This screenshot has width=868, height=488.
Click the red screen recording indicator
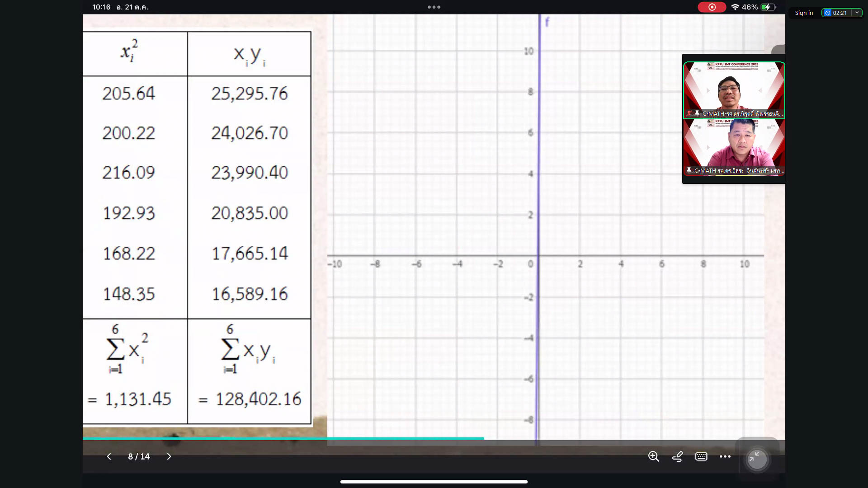[712, 7]
